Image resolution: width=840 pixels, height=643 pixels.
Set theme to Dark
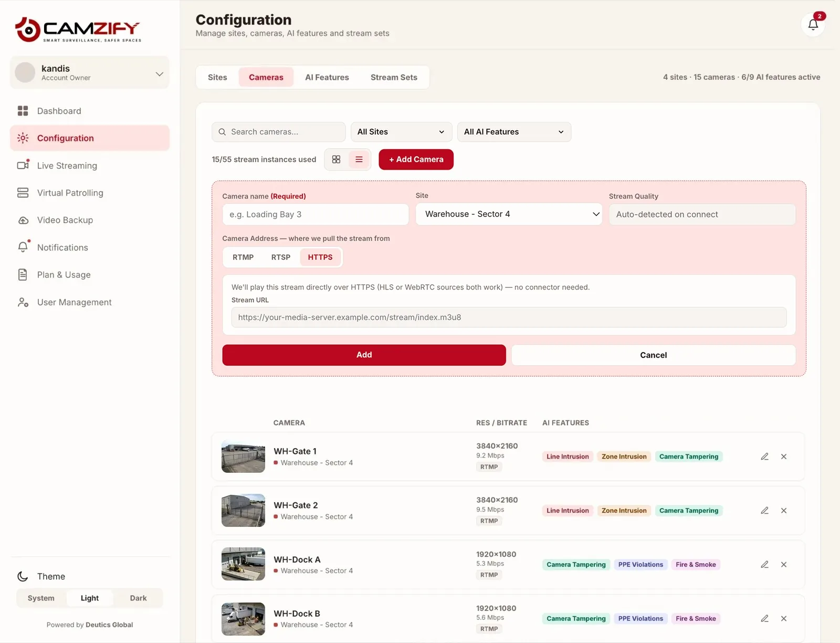coord(138,598)
